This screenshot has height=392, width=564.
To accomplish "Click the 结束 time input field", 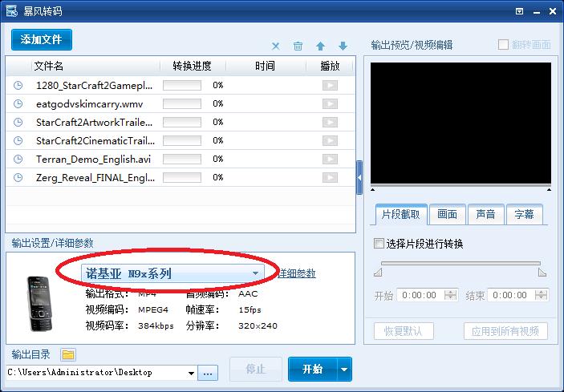I will 511,295.
